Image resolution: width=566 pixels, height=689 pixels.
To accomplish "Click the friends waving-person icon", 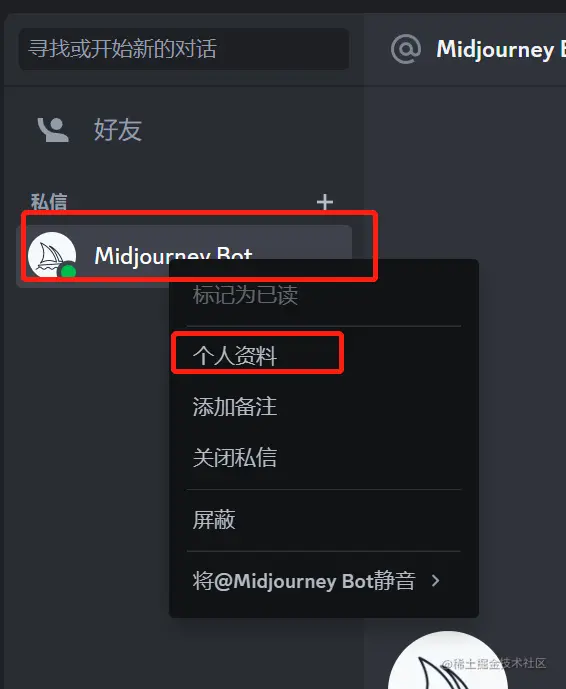I will click(x=53, y=130).
